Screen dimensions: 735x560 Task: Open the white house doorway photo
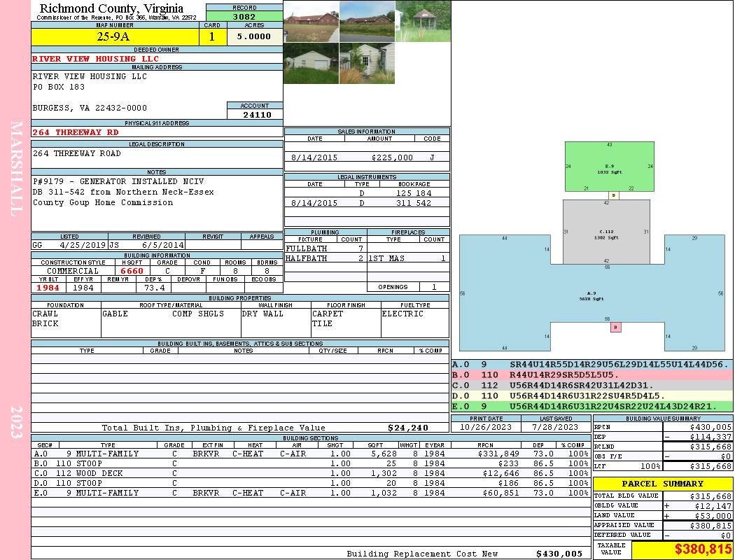367,64
